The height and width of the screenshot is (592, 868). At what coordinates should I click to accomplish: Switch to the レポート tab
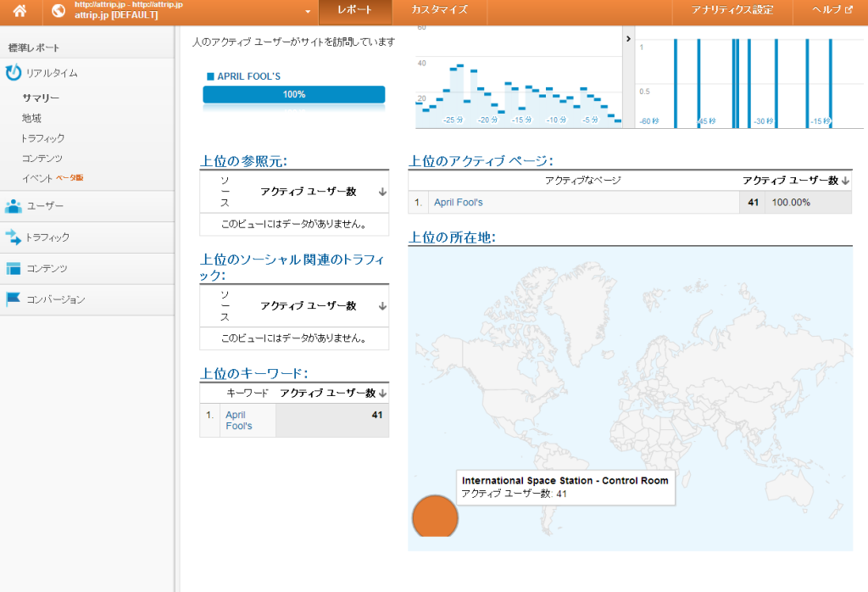pyautogui.click(x=354, y=10)
